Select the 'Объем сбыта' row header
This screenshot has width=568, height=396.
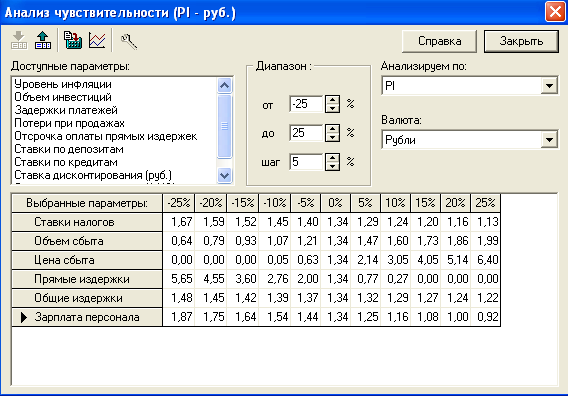[x=87, y=241]
